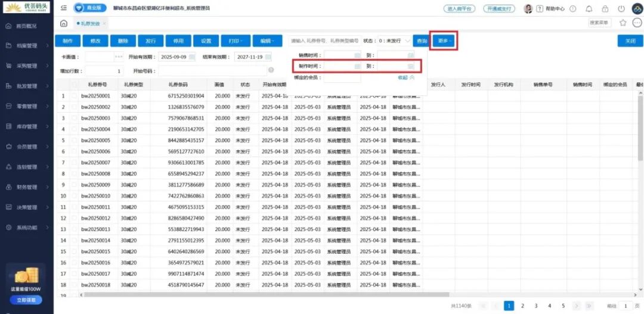This screenshot has height=314, width=644.
Task: Open 会员管理 in the sidebar
Action: tap(27, 147)
